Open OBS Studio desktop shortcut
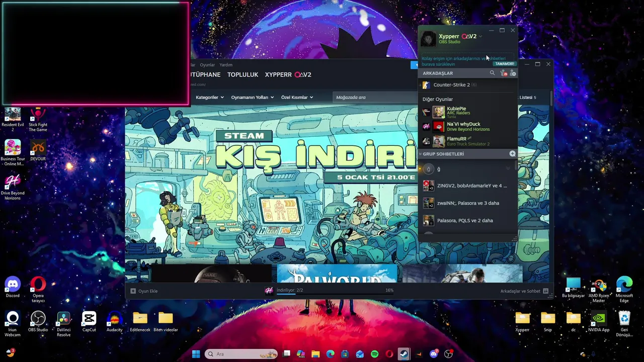Viewport: 644px width, 362px height. (38, 321)
